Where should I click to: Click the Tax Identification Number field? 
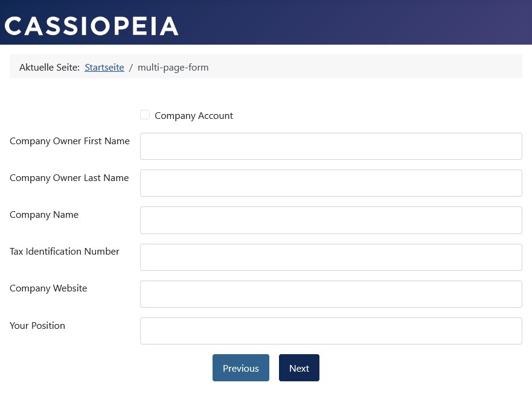331,257
